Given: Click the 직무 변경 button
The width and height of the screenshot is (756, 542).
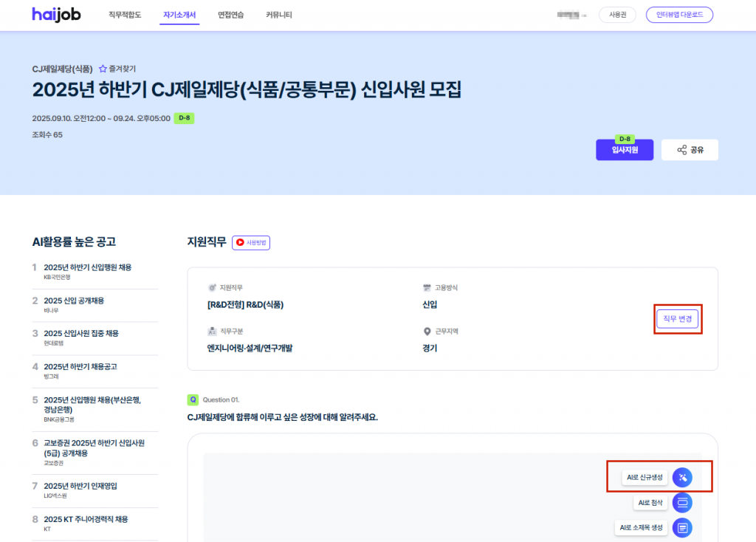Looking at the screenshot, I should (678, 319).
